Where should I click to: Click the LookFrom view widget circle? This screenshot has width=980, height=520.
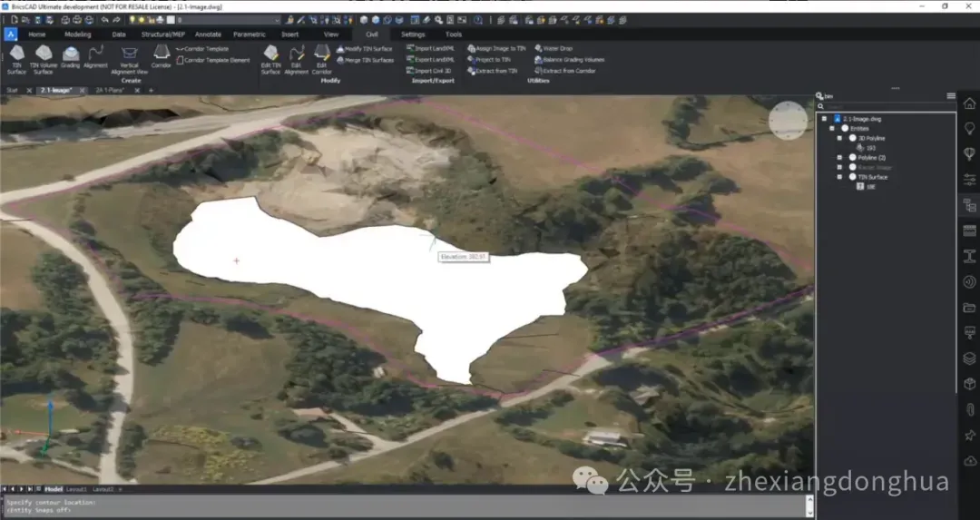[x=788, y=120]
